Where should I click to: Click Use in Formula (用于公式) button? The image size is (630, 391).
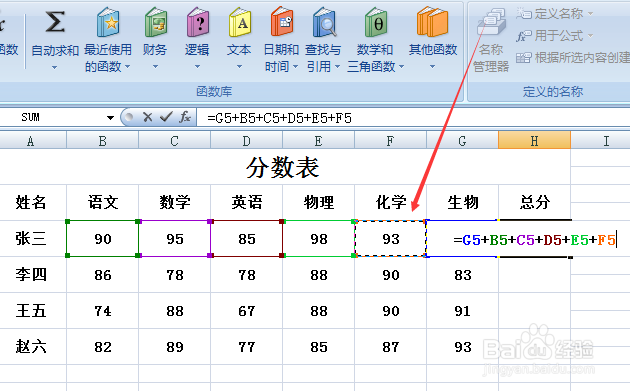(554, 36)
